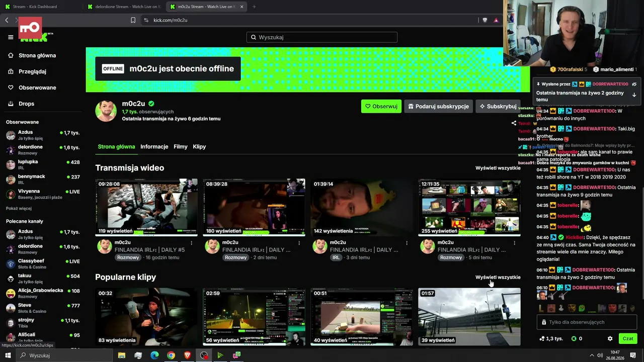Click m0c2u's profile avatar in channel header
The width and height of the screenshot is (644, 362).
pyautogui.click(x=106, y=111)
